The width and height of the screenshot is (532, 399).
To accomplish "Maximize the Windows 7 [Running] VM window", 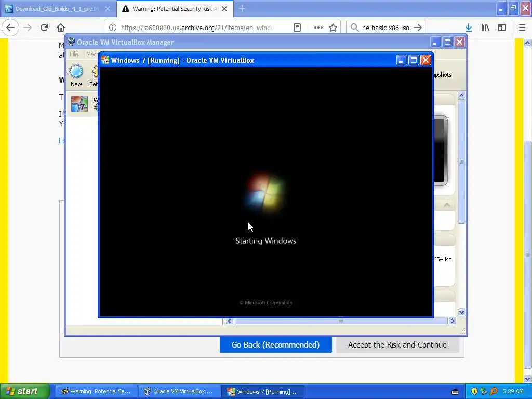I will (414, 60).
